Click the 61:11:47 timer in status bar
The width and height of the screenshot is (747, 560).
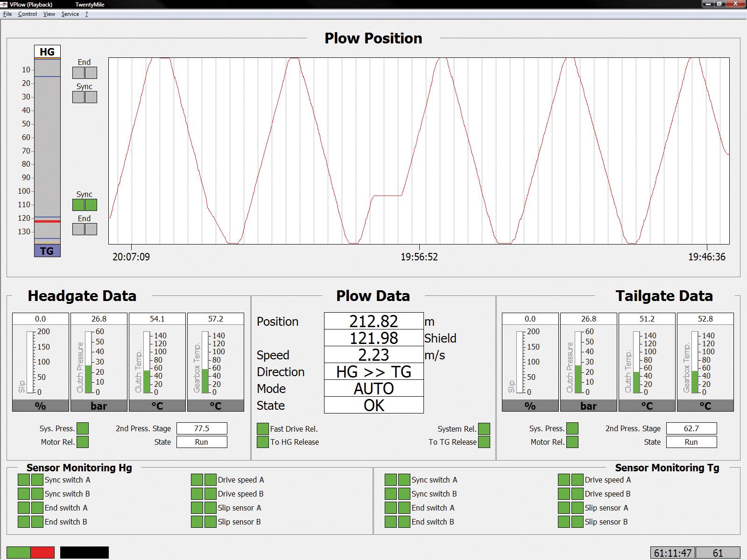click(673, 553)
